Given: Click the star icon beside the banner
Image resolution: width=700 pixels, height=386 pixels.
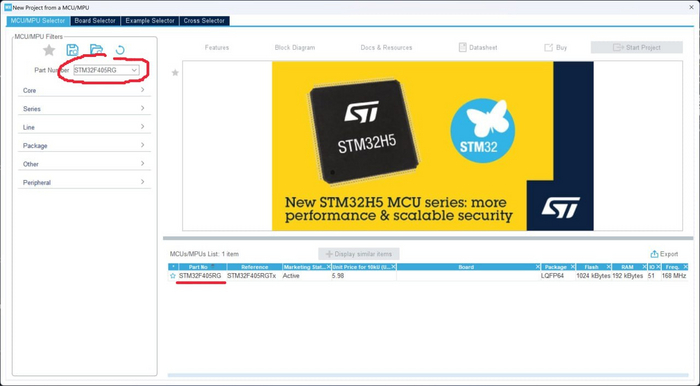Looking at the screenshot, I should [175, 73].
